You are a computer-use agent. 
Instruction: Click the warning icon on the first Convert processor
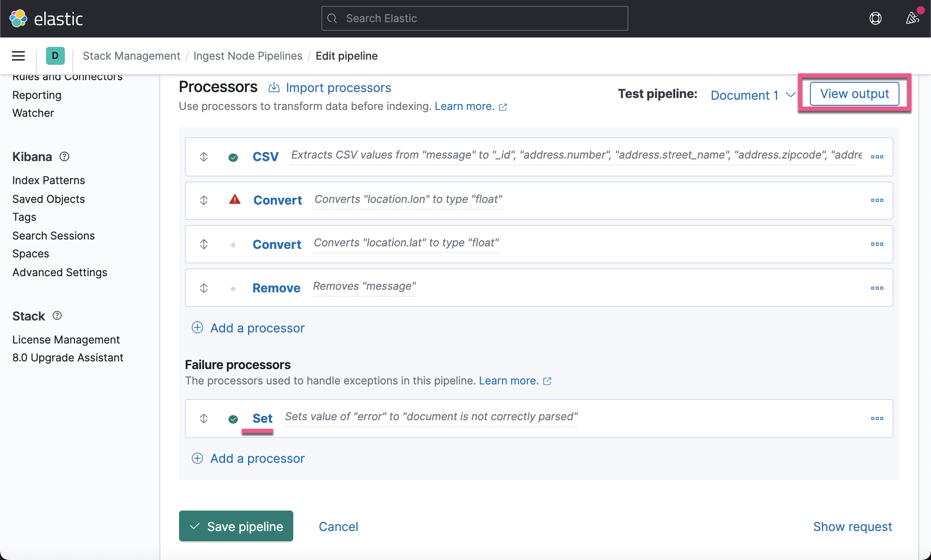pos(235,199)
